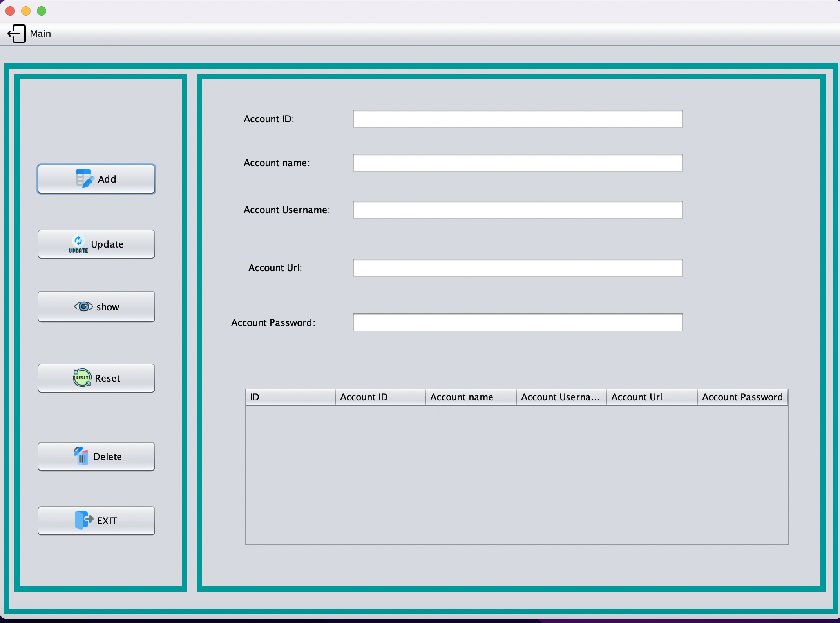Click the EXIT button
This screenshot has height=623, width=840.
click(96, 521)
